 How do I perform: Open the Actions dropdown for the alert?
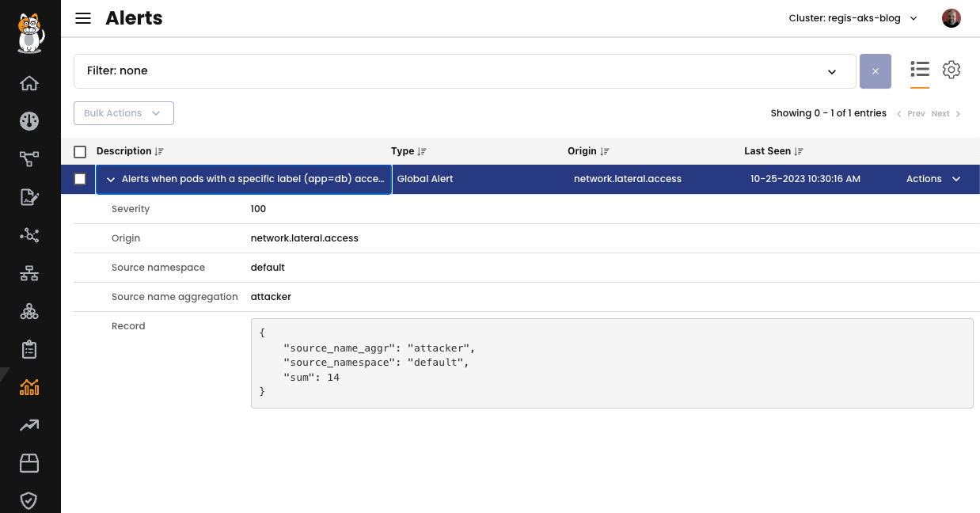click(x=933, y=179)
